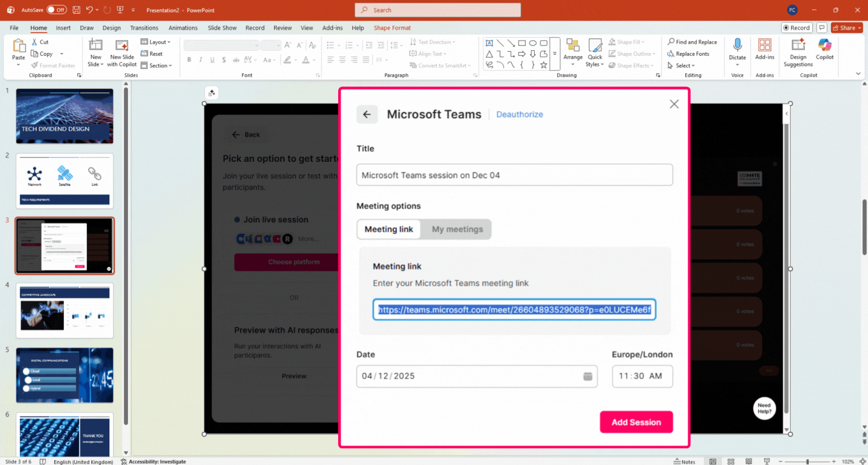The width and height of the screenshot is (868, 465).
Task: Open the Comments pane icon
Action: [x=822, y=28]
